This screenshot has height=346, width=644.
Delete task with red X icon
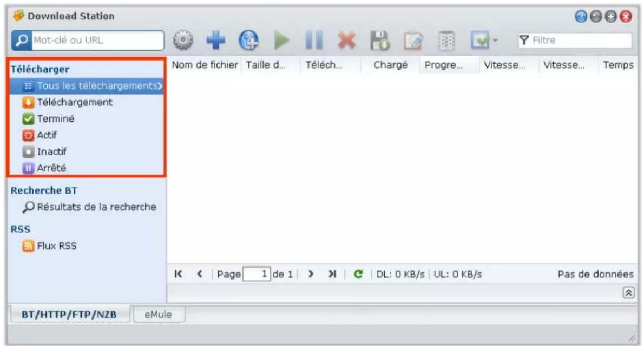[x=347, y=41]
